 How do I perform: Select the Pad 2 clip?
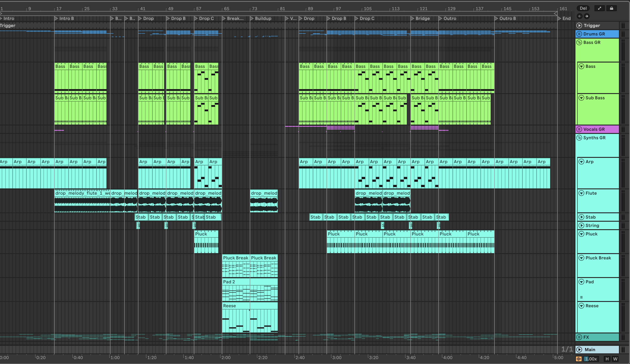pyautogui.click(x=250, y=290)
